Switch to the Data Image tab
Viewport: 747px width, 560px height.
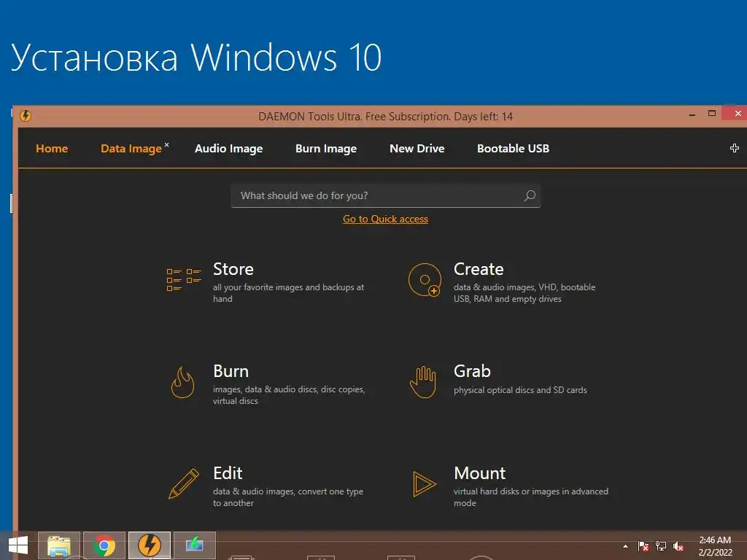click(131, 149)
